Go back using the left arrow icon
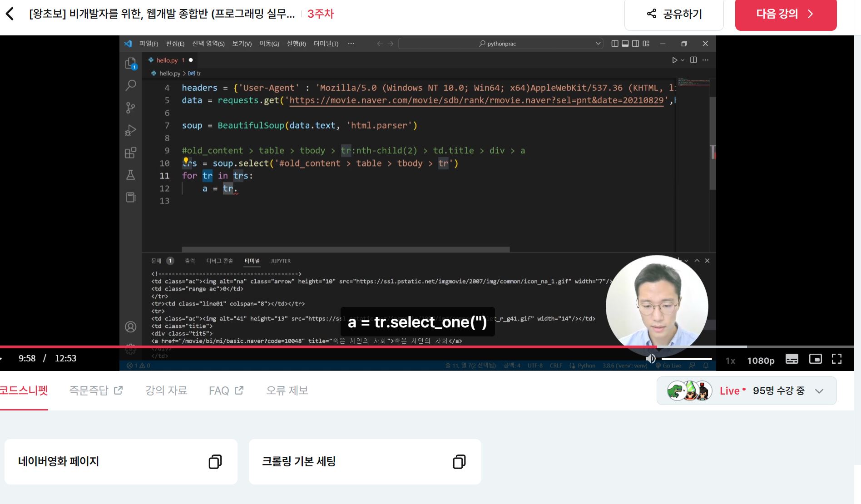 coord(10,14)
